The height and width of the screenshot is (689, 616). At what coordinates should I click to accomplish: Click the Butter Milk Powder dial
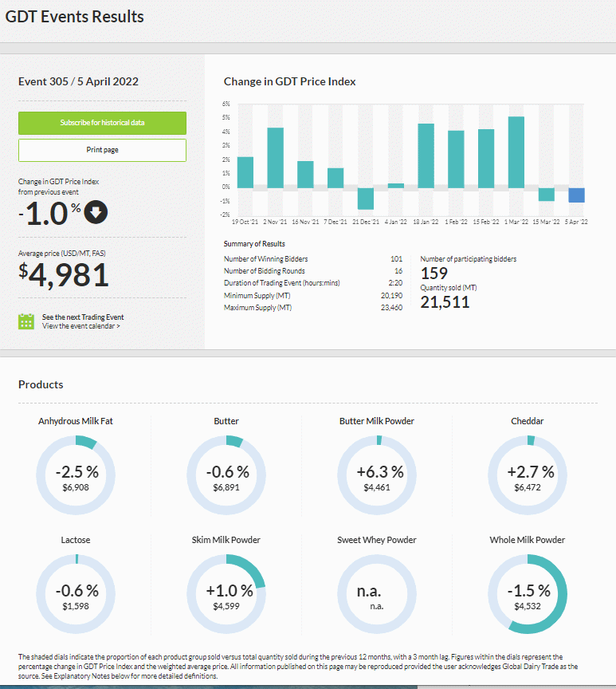[x=377, y=475]
